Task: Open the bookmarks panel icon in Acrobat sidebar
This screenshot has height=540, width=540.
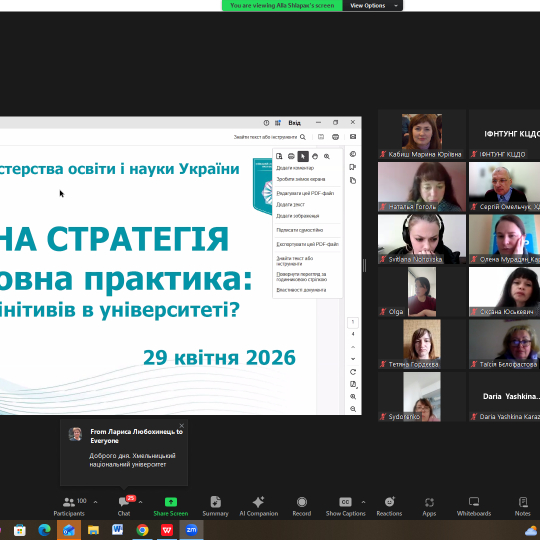Action: pyautogui.click(x=353, y=167)
